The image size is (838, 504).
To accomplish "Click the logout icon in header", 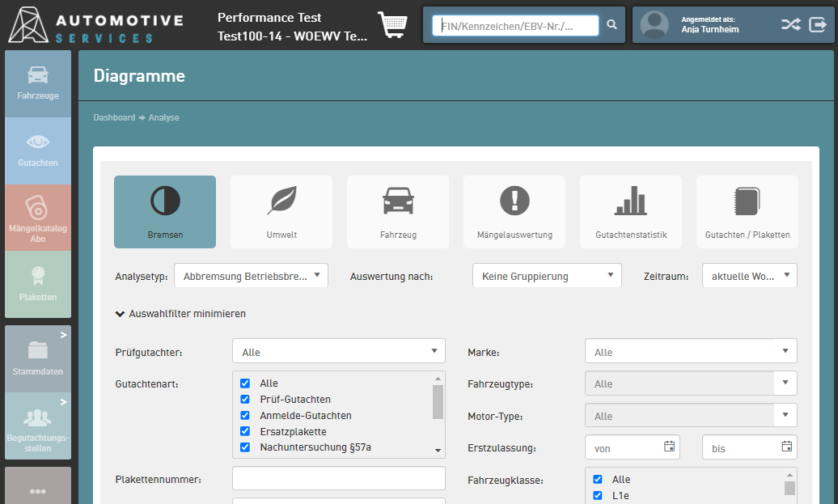I will [x=818, y=25].
